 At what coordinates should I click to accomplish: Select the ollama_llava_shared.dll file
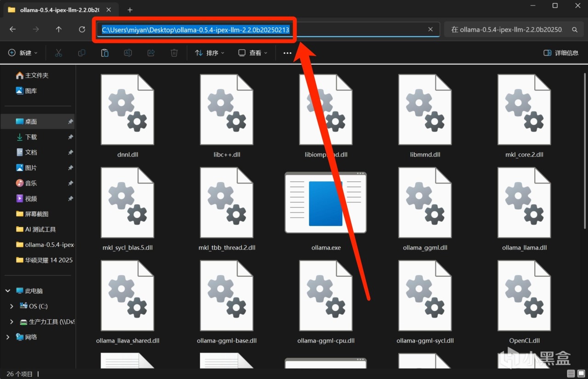pos(127,302)
